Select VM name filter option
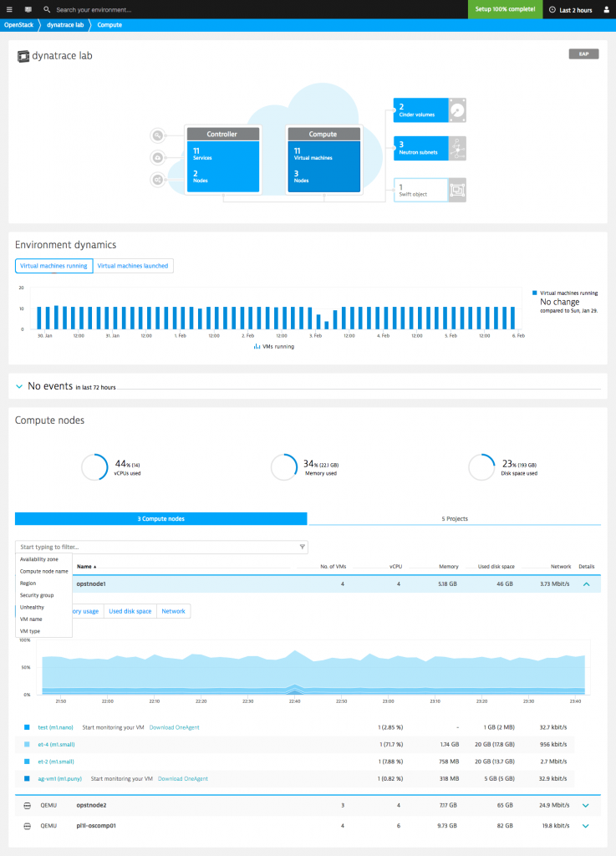 click(x=31, y=619)
